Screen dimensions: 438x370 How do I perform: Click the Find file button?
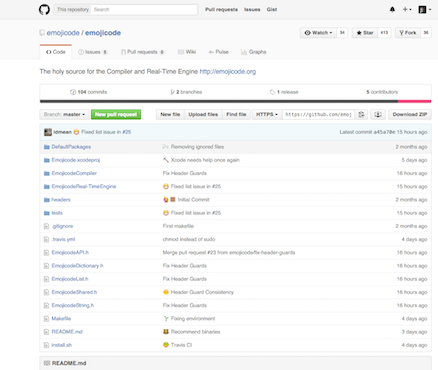coord(236,114)
